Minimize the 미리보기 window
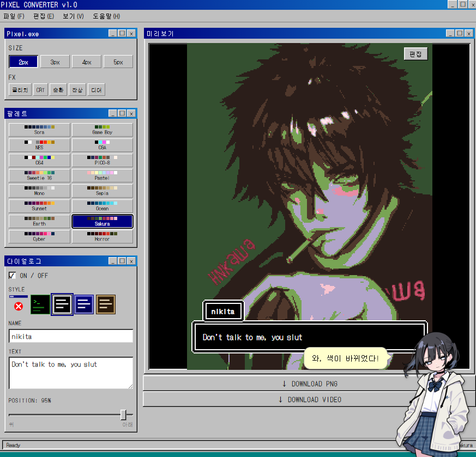 pyautogui.click(x=450, y=33)
